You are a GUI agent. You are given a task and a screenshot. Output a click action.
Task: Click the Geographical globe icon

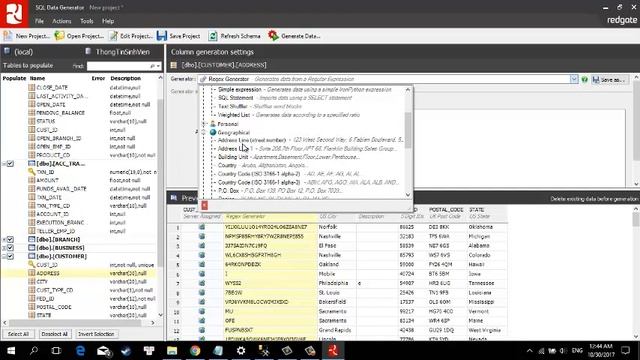[213, 132]
